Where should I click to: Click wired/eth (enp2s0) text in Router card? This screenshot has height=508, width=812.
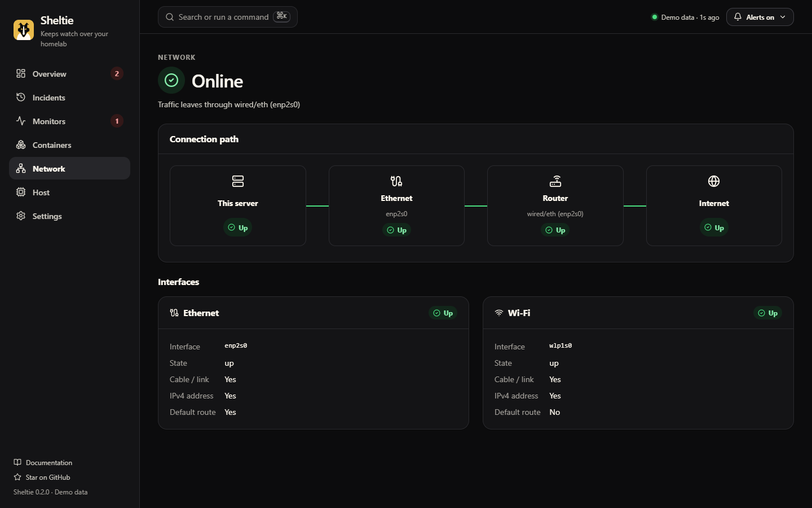click(x=555, y=214)
